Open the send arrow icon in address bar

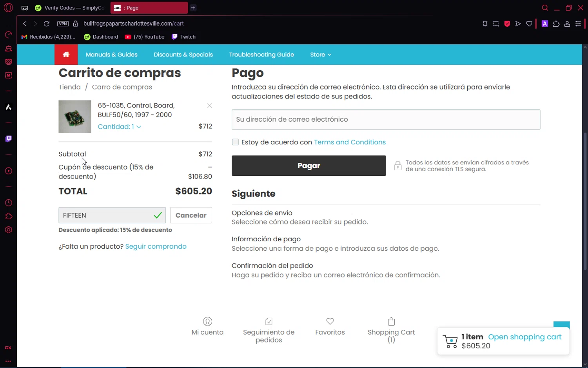point(518,24)
